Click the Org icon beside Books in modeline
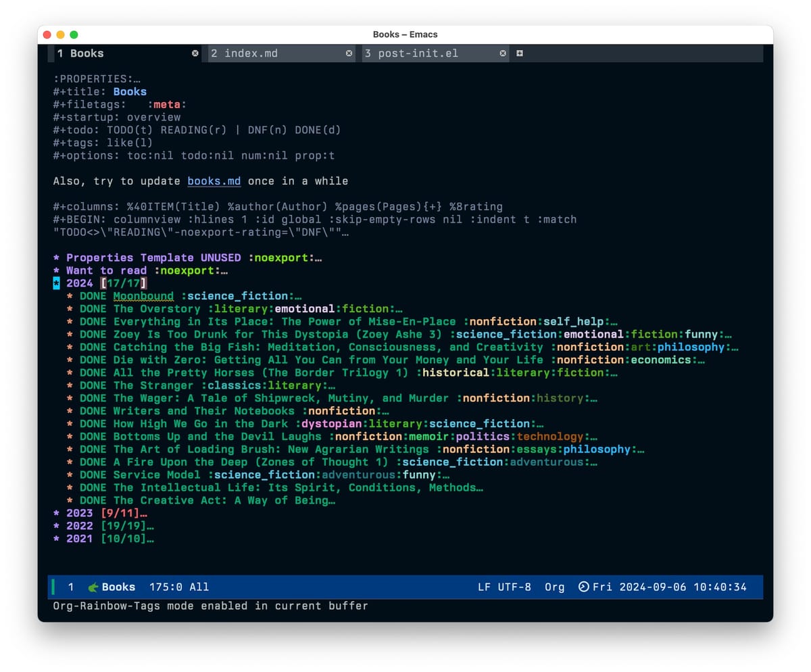 click(93, 587)
